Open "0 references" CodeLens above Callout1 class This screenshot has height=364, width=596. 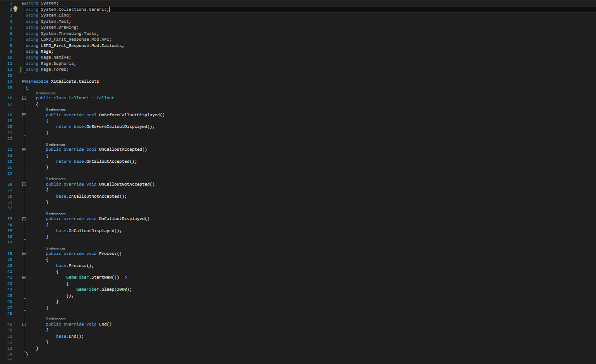(46, 93)
